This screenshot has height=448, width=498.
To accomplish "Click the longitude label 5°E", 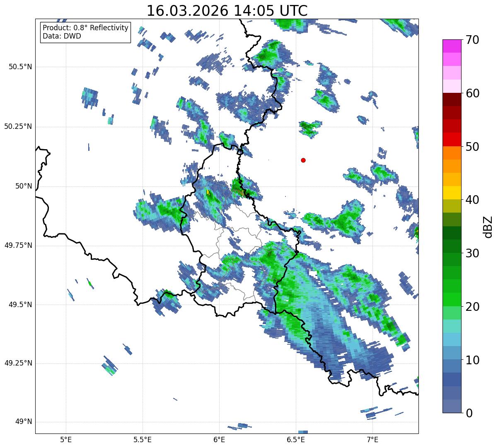I will (x=66, y=439).
